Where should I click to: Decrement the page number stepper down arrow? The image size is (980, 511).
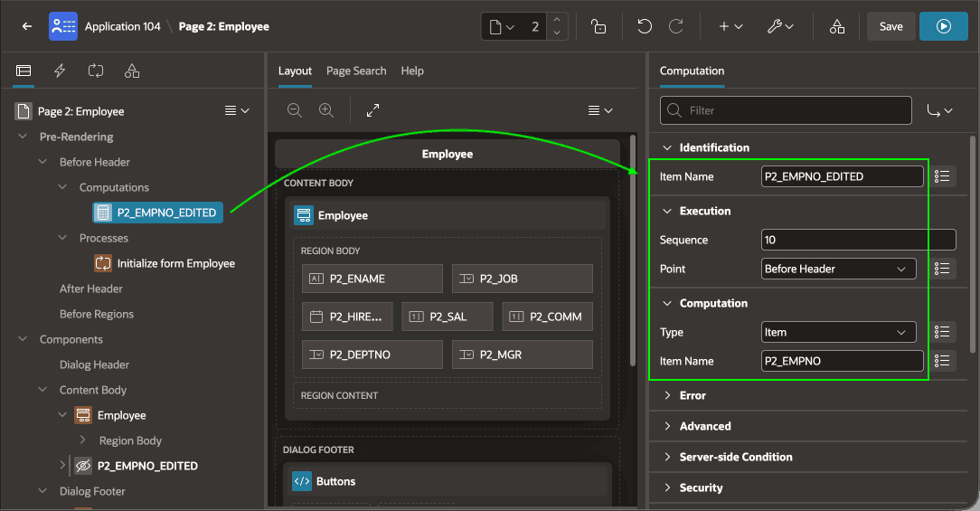point(557,33)
